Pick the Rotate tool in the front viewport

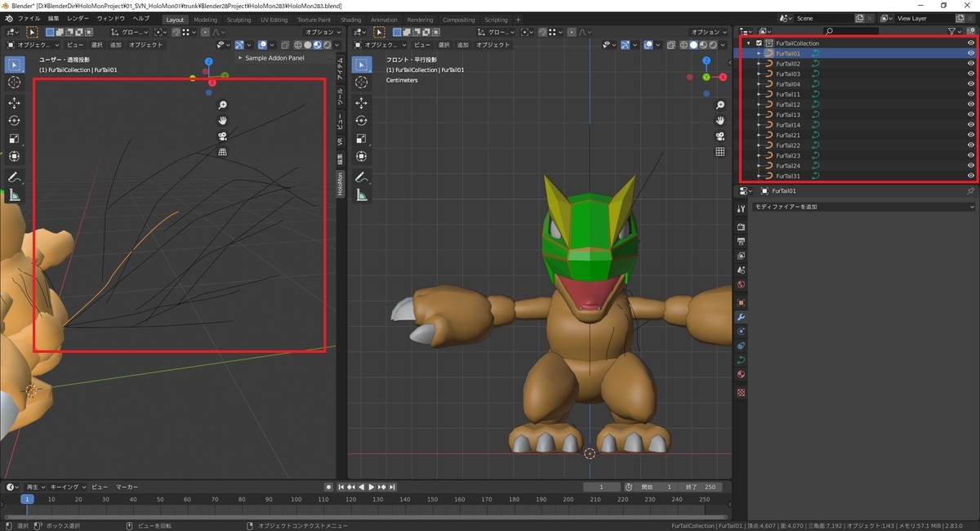pos(362,121)
